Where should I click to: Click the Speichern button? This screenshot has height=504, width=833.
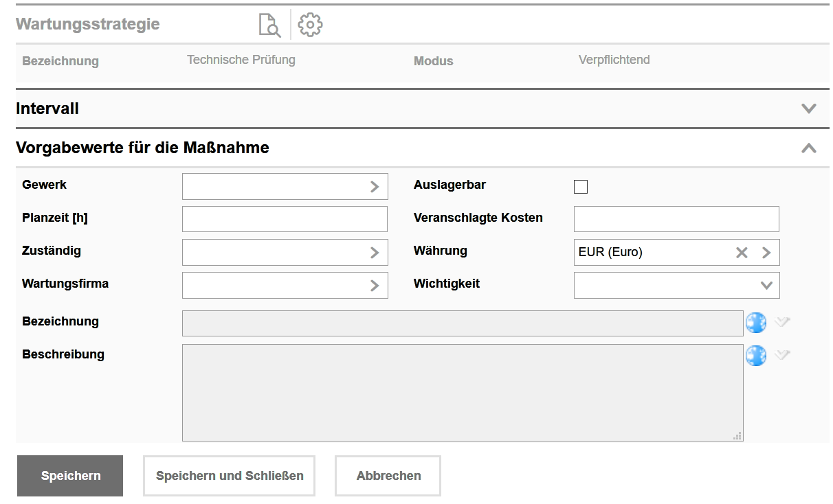point(69,475)
